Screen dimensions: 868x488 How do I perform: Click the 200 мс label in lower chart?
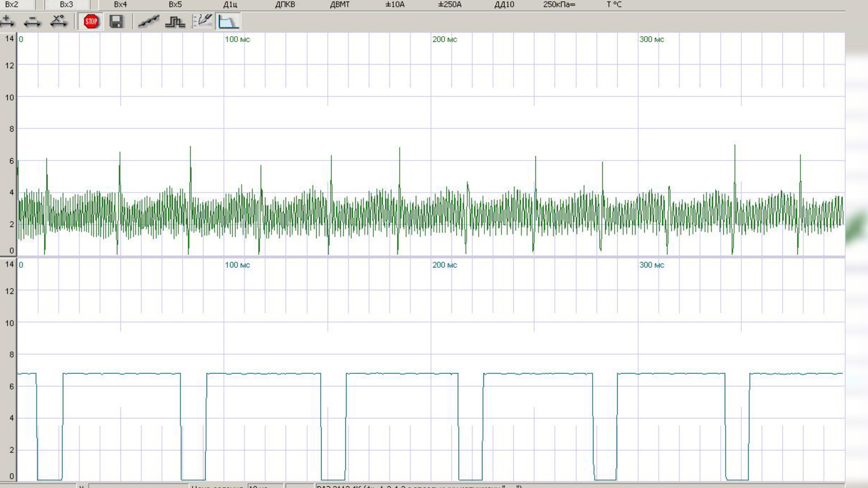(445, 265)
